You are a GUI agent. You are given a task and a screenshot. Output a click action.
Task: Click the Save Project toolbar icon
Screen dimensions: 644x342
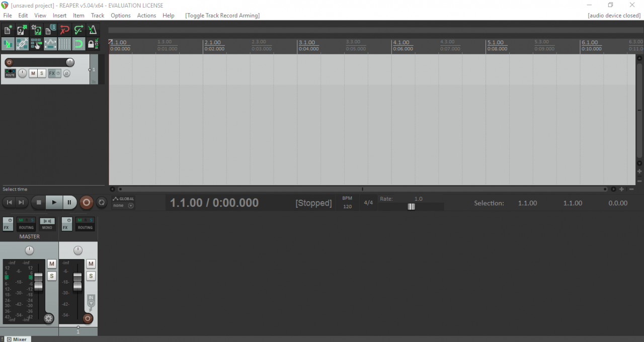36,30
